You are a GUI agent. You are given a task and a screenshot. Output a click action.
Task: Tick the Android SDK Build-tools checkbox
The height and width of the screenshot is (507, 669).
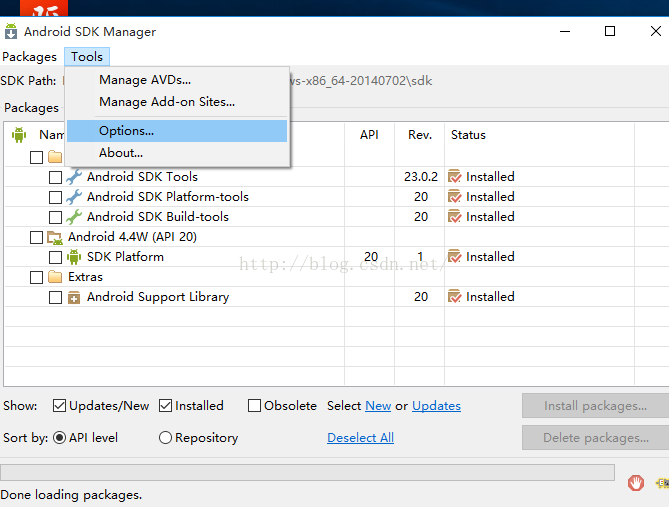pyautogui.click(x=55, y=217)
